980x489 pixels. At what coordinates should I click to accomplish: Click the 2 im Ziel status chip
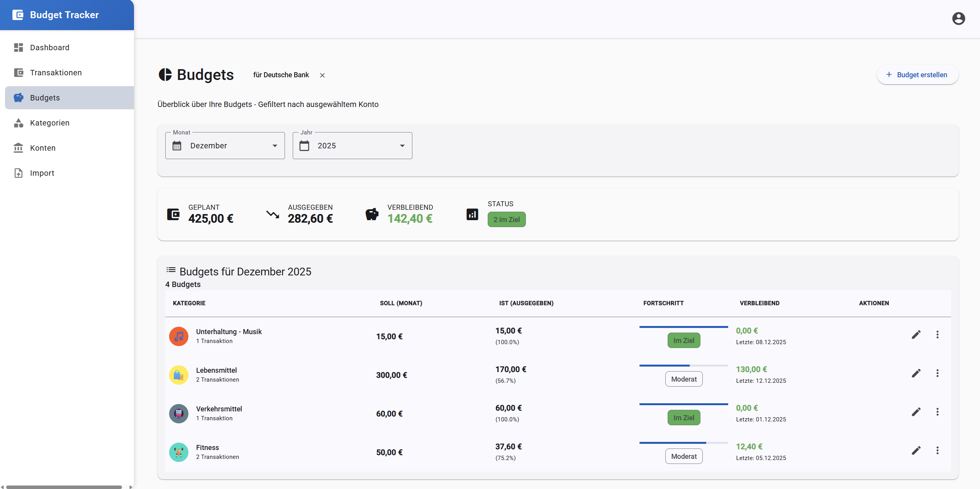(507, 219)
